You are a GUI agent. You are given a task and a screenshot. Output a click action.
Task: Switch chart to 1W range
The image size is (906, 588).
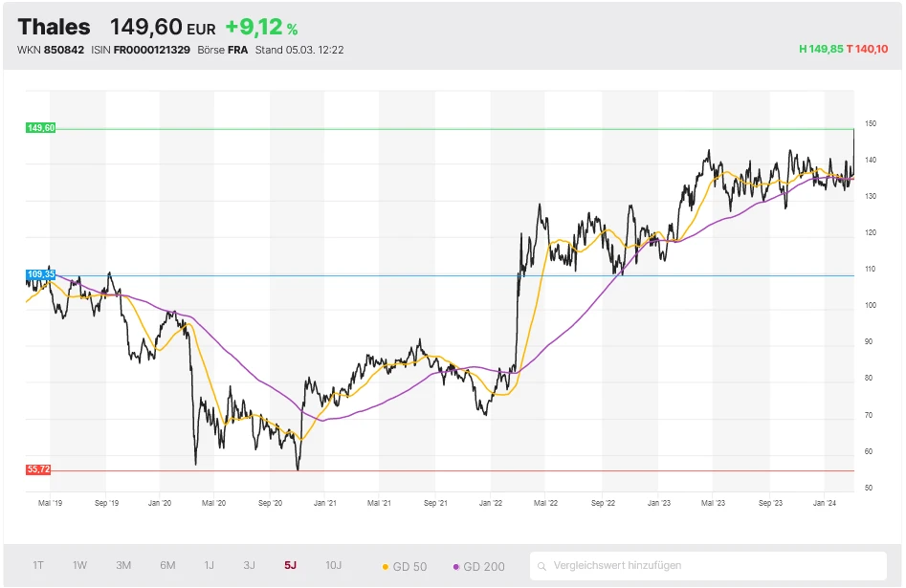(79, 565)
